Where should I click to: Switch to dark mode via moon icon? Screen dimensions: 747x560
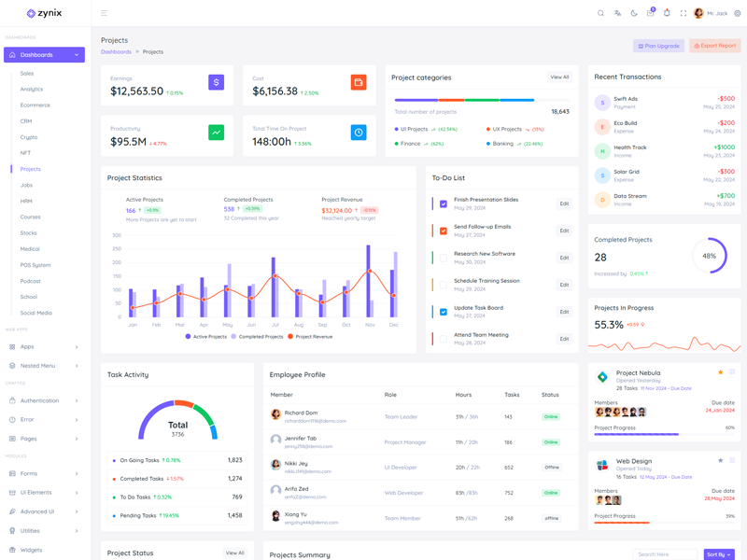(634, 13)
